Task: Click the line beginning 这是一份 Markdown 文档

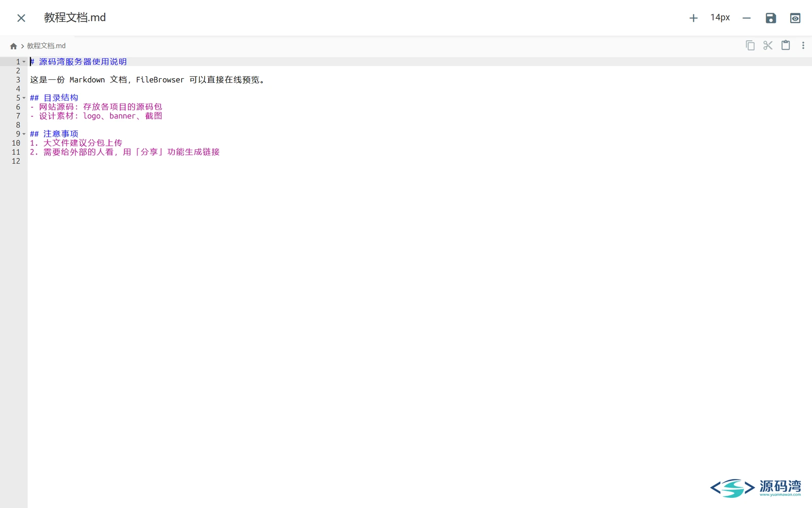Action: click(x=147, y=80)
